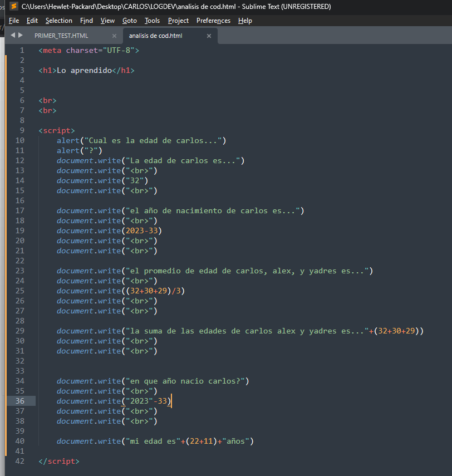This screenshot has width=452, height=476.
Task: Click line number 42 in the gutter
Action: tap(19, 461)
